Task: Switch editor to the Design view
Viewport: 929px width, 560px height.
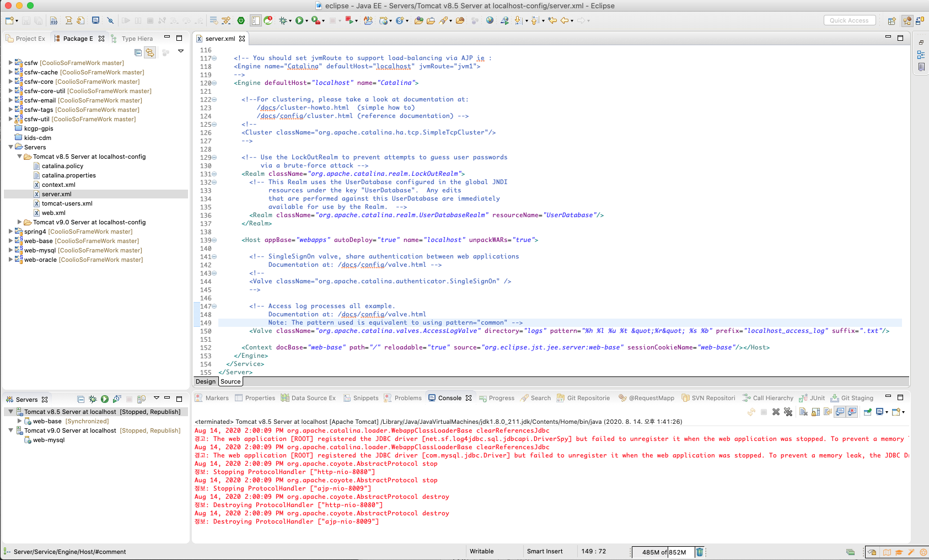Action: click(206, 381)
